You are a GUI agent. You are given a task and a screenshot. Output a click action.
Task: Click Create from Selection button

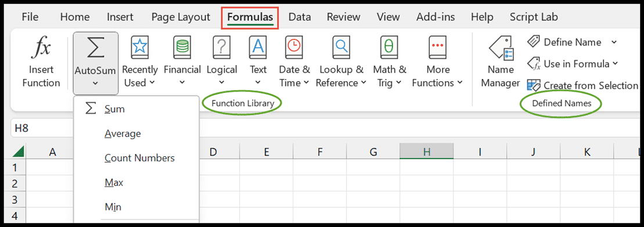583,85
